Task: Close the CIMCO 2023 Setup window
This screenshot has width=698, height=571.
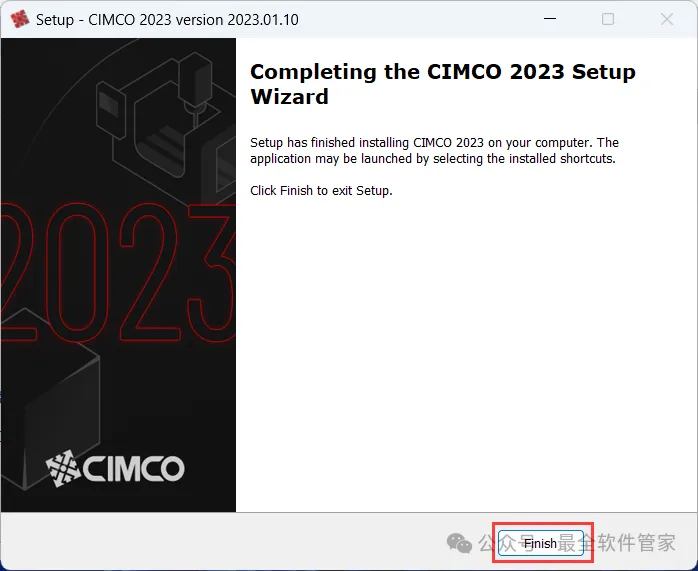Action: click(666, 19)
